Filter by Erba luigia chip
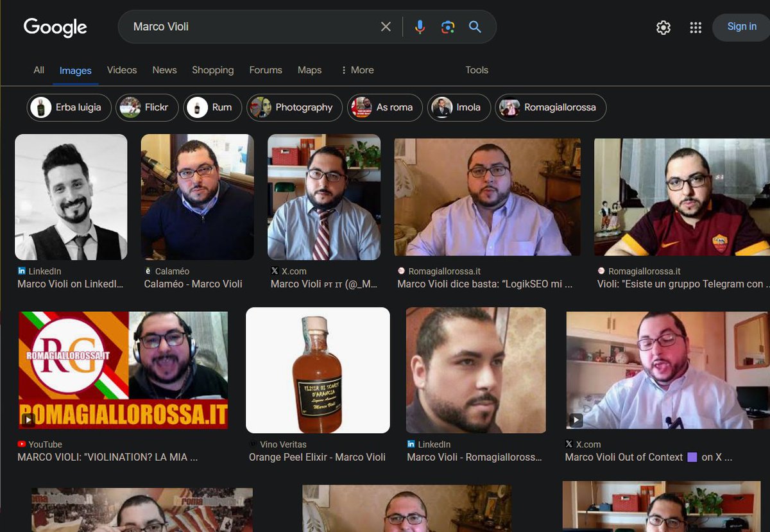 pyautogui.click(x=69, y=107)
